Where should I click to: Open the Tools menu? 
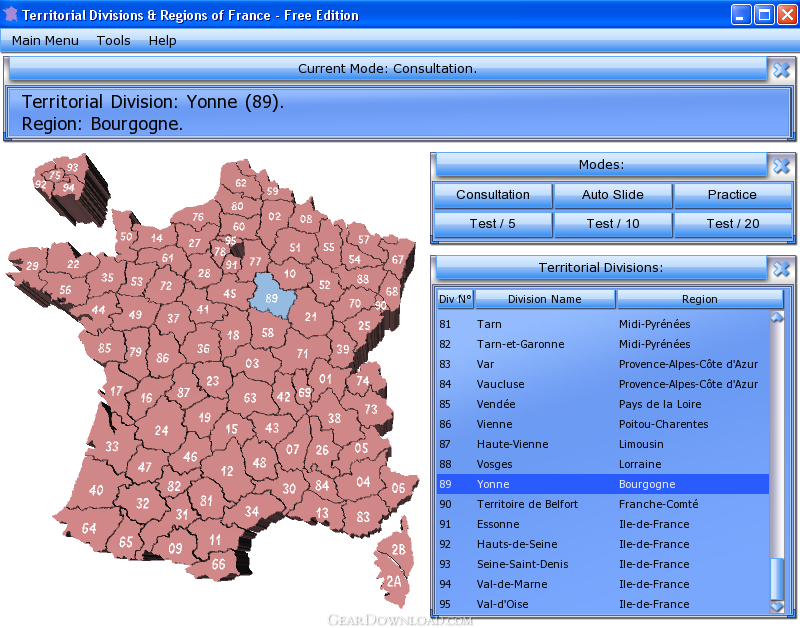coord(113,41)
